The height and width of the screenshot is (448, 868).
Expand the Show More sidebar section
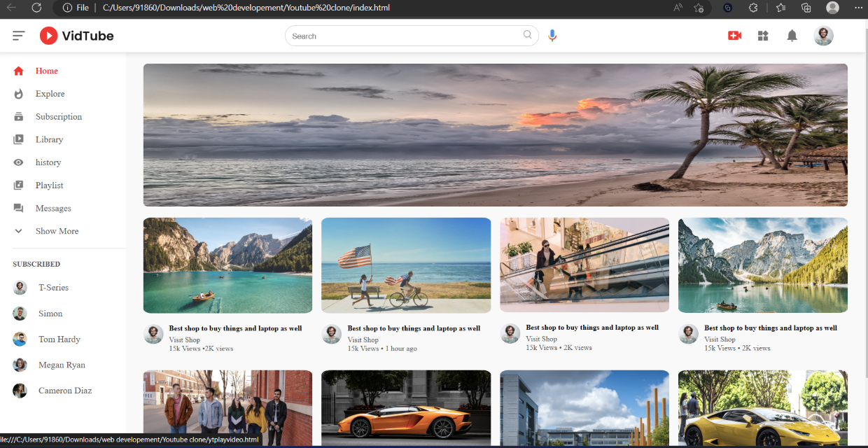(56, 231)
